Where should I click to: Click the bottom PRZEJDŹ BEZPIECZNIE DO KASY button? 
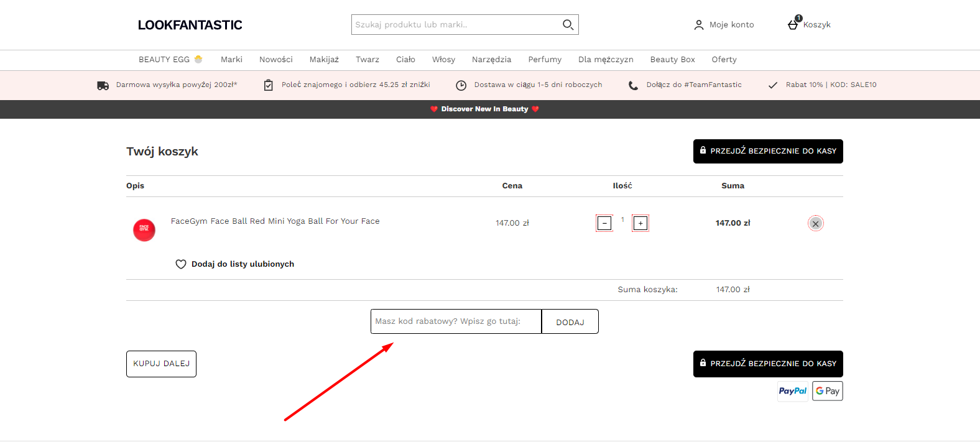(768, 364)
